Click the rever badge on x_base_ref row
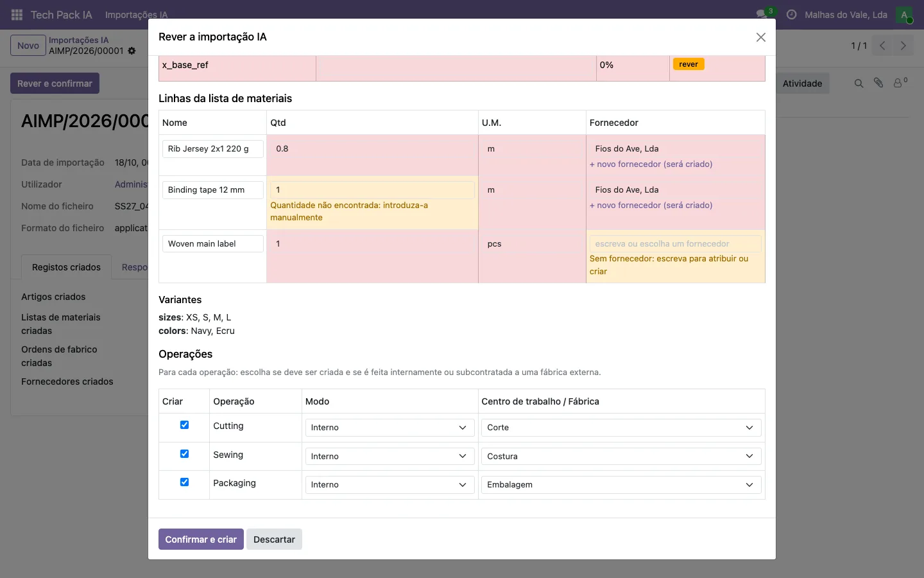Viewport: 924px width, 578px height. click(689, 64)
